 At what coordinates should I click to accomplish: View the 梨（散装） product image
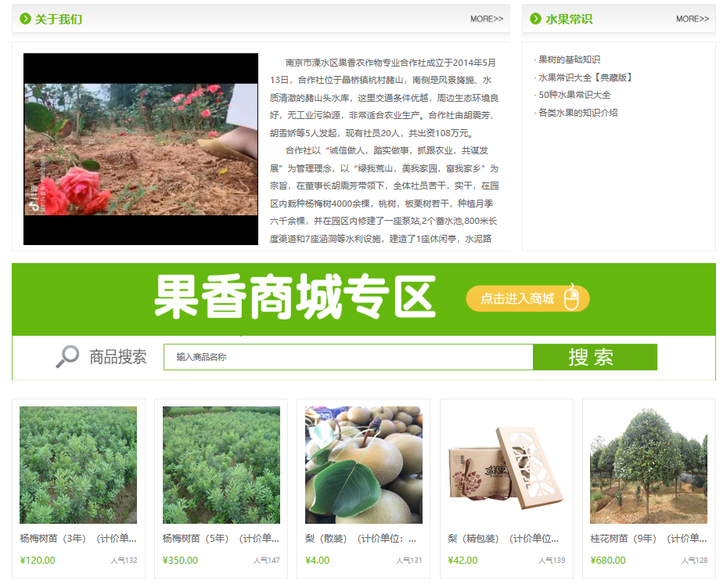[363, 464]
